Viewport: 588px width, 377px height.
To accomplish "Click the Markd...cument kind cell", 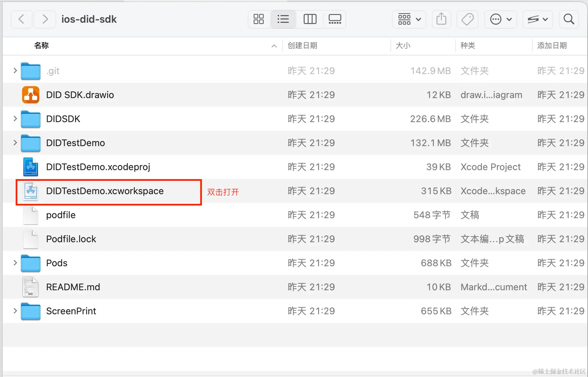I will 494,287.
